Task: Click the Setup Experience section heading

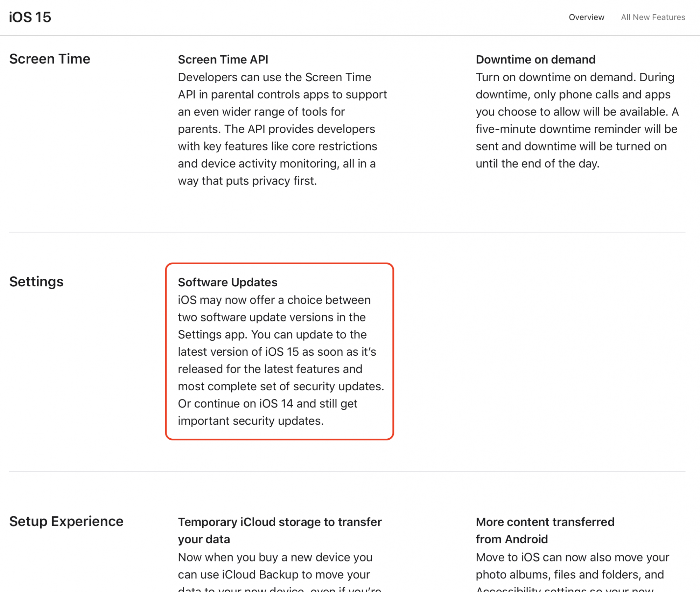Action: 66,521
